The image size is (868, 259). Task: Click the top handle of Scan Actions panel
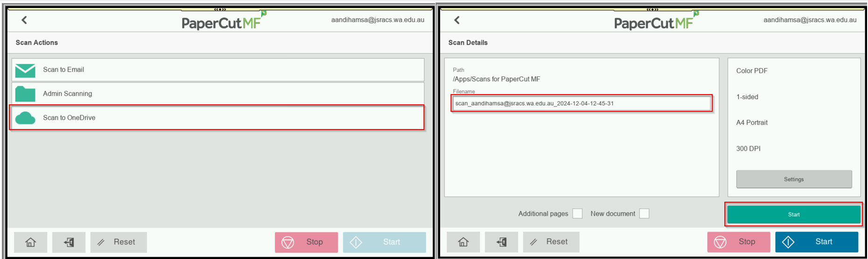[x=220, y=9]
